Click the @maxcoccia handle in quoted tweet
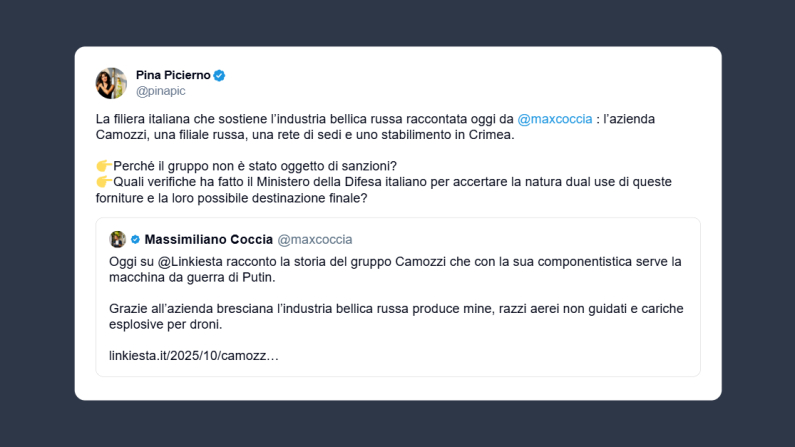The height and width of the screenshot is (447, 795). (x=314, y=240)
